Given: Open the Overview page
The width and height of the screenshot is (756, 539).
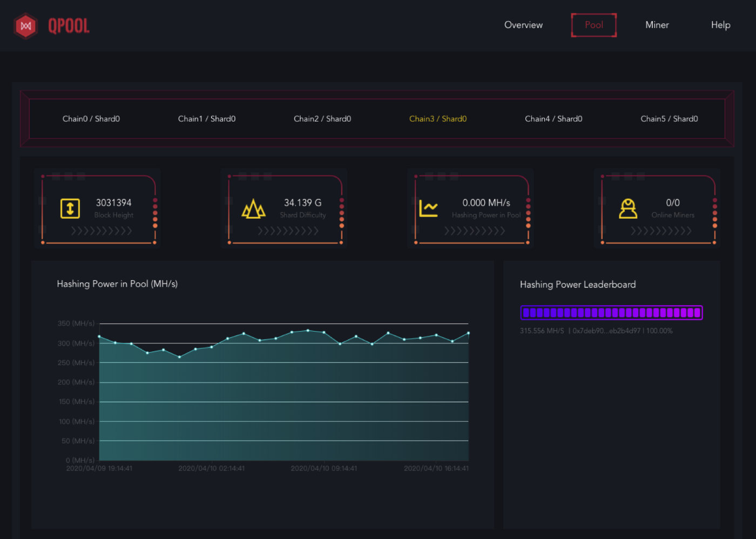Looking at the screenshot, I should coord(523,25).
